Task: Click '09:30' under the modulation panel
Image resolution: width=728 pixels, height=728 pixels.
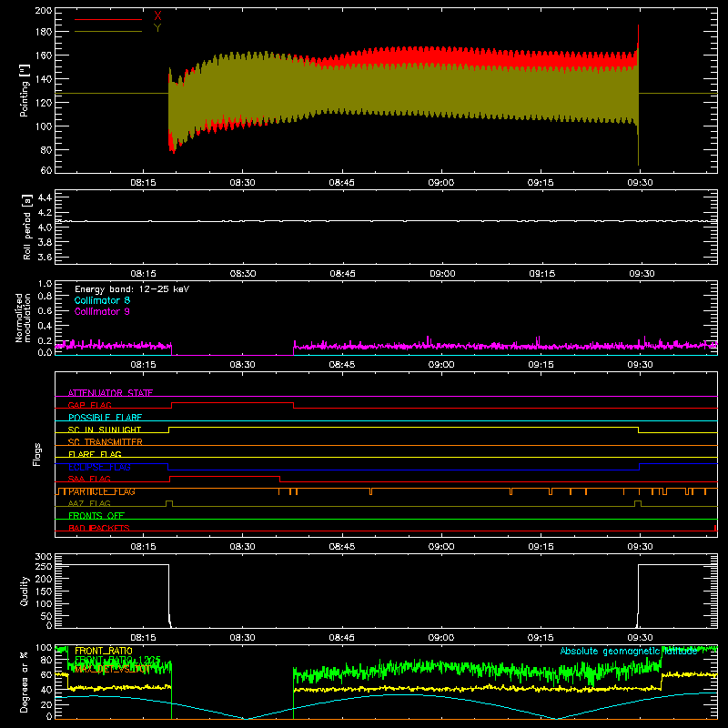Action: [641, 365]
